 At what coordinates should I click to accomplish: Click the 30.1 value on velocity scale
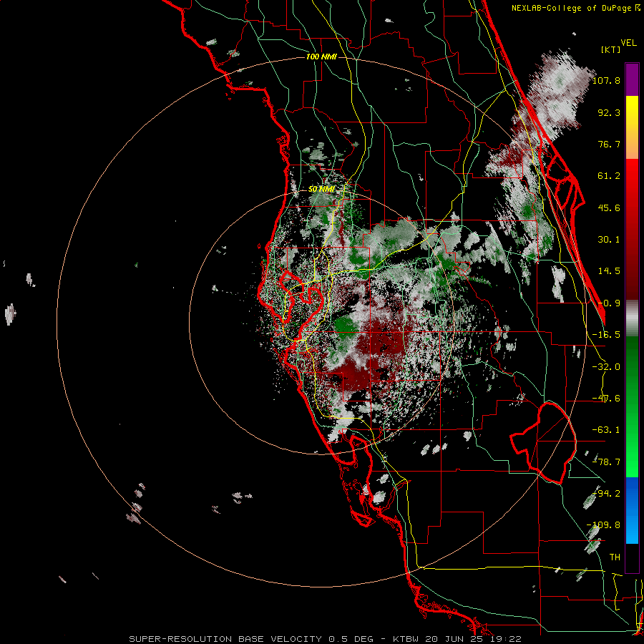609,240
